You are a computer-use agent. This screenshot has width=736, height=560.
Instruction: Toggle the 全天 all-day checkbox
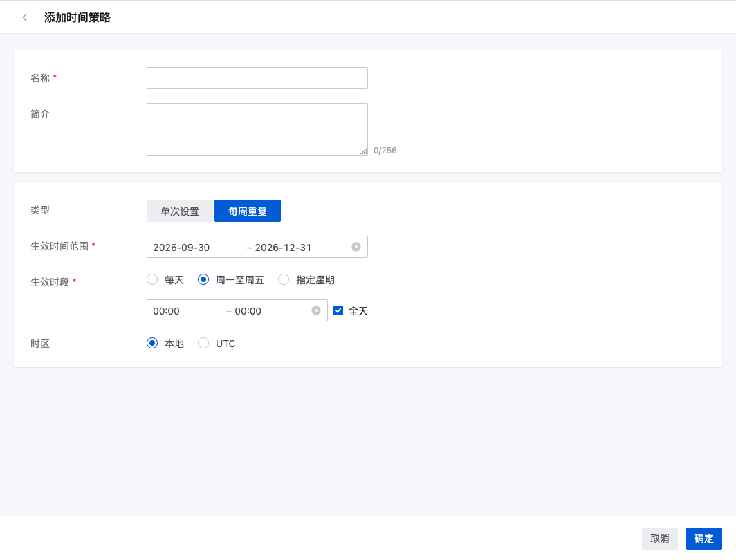(338, 310)
